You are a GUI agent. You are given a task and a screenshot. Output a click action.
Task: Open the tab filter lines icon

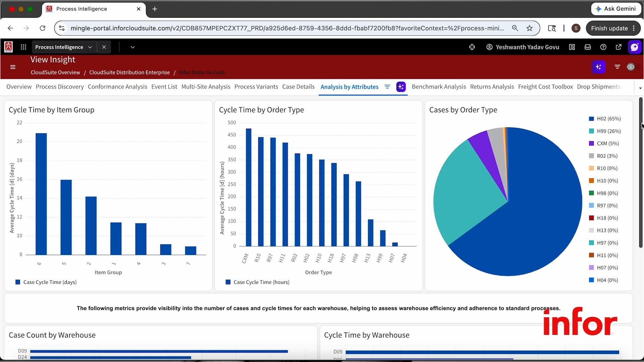click(387, 87)
